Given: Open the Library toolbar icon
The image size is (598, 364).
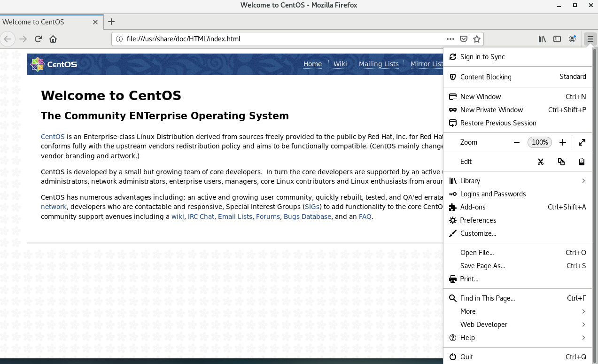Looking at the screenshot, I should tap(542, 39).
